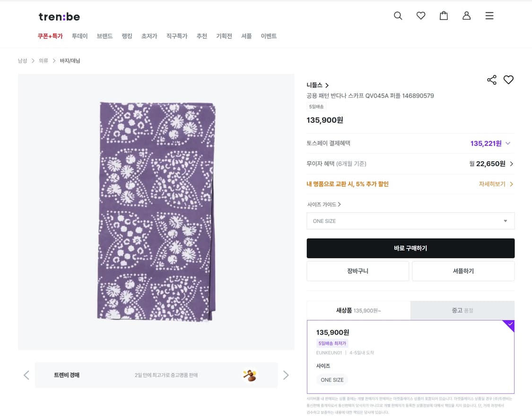Switch to the 중고 tab
Image resolution: width=532 pixels, height=420 pixels.
pos(462,310)
